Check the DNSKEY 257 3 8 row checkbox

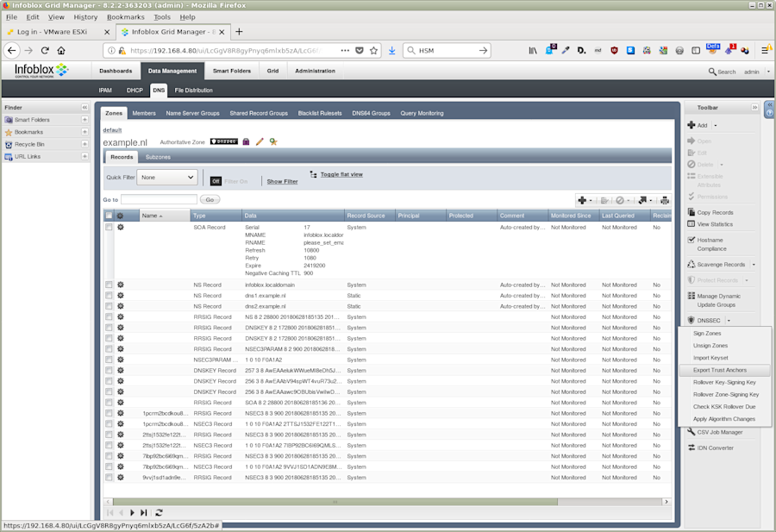(109, 370)
